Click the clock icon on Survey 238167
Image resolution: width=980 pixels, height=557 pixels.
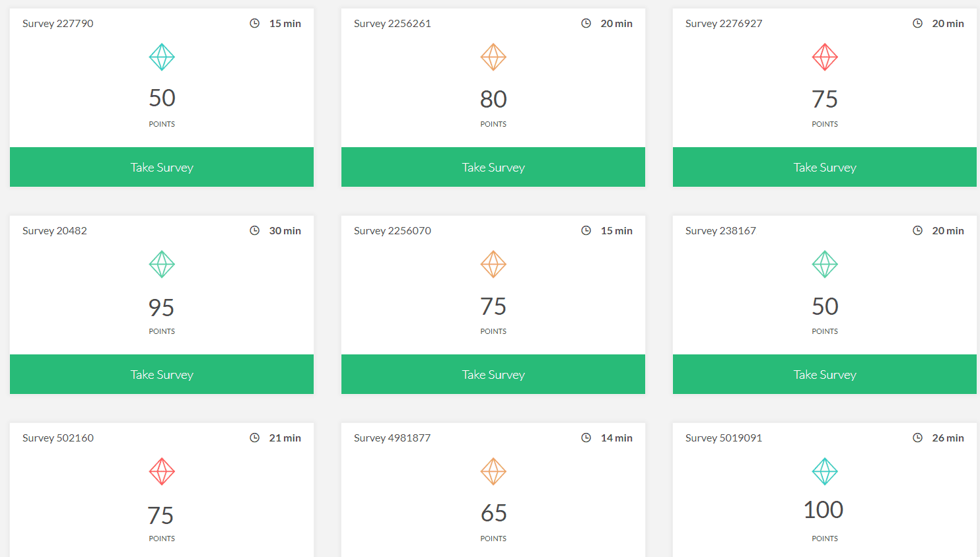[x=917, y=230]
